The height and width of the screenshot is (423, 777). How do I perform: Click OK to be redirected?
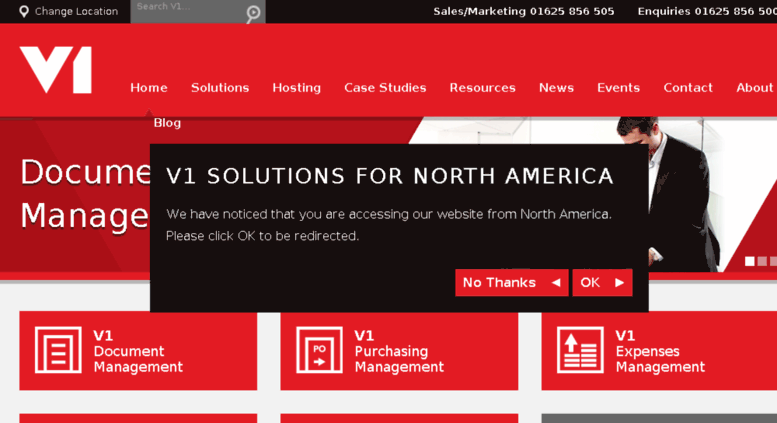point(602,283)
